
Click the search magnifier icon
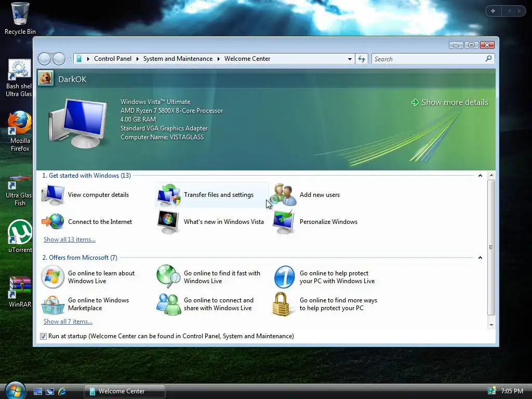tap(488, 59)
